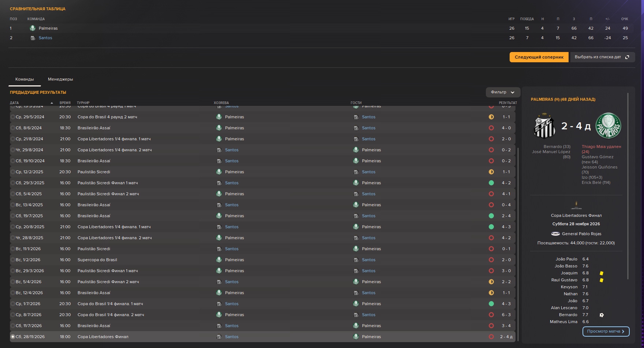Open the Santos link in the 8/6/2024 row
Viewport: 644px width, 348px height.
pyautogui.click(x=369, y=128)
